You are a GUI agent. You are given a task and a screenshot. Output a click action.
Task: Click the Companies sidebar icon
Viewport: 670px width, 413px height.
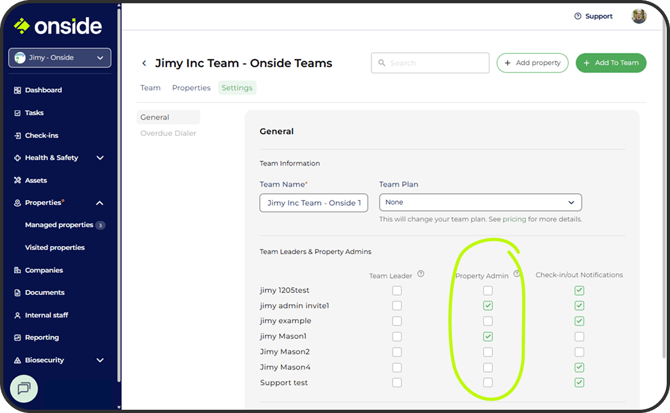tap(17, 270)
